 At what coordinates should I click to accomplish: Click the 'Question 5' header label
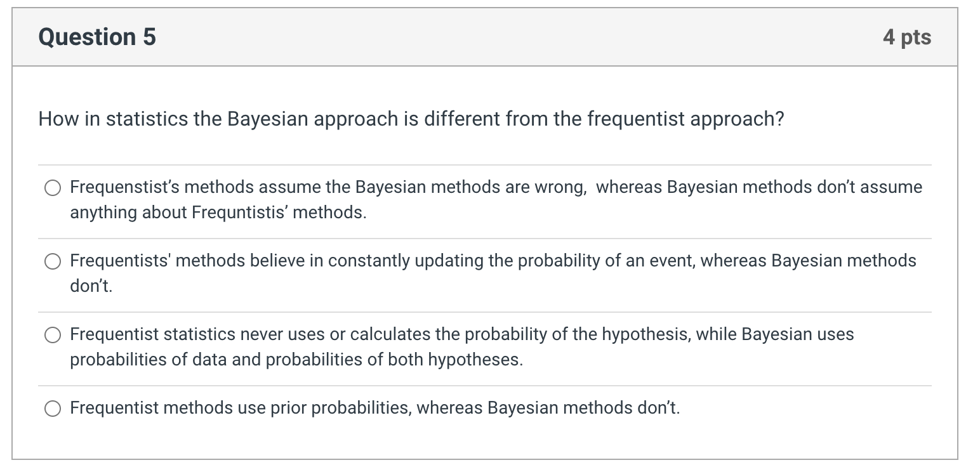[x=96, y=36]
